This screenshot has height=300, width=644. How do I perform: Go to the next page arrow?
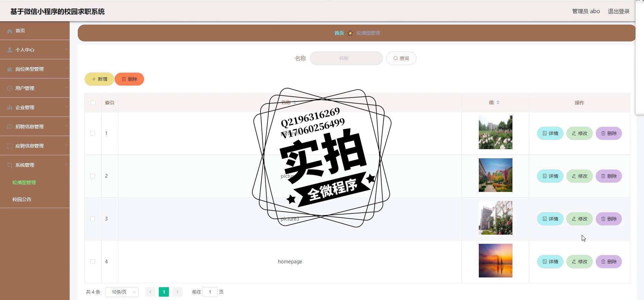pos(177,292)
